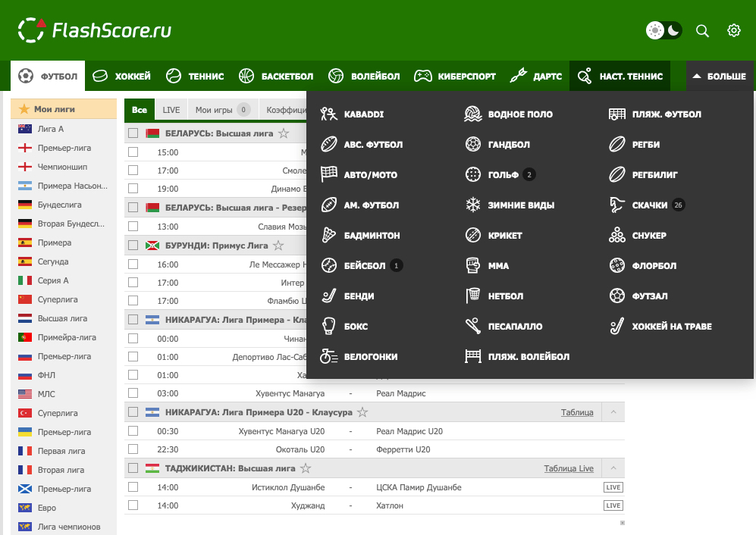
Task: Select the Скачки horse racing icon
Action: pos(617,205)
